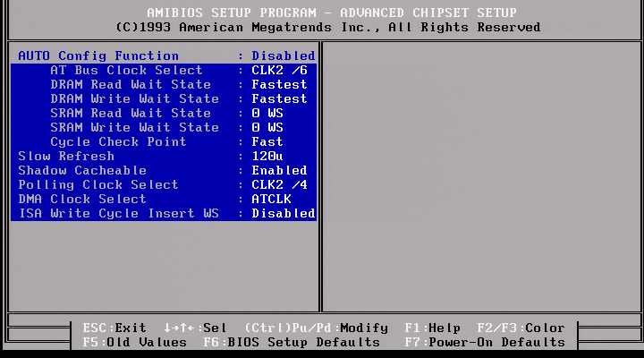This screenshot has height=358, width=644.
Task: Select the Cycle Check Point label
Action: [x=118, y=141]
